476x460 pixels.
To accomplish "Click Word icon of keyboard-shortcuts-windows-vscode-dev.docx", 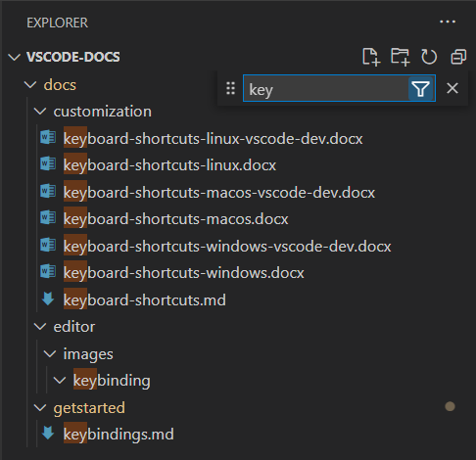I will (x=48, y=245).
